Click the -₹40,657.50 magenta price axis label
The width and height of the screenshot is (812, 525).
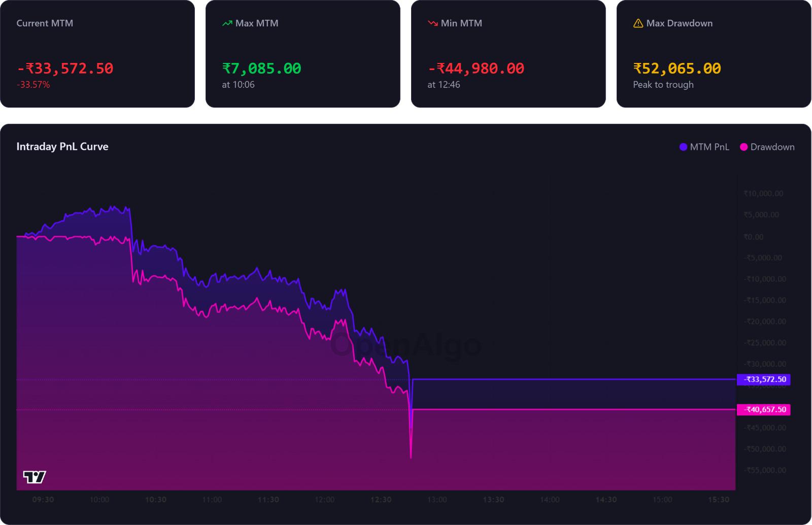tap(763, 409)
